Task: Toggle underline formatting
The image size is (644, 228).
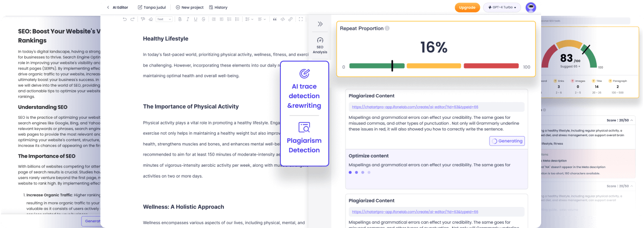Action: [196, 19]
